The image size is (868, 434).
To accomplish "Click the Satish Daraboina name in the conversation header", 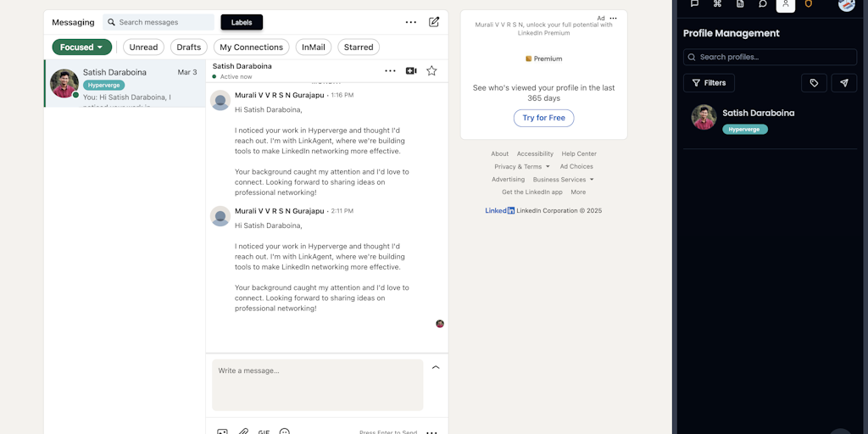I will [x=242, y=66].
